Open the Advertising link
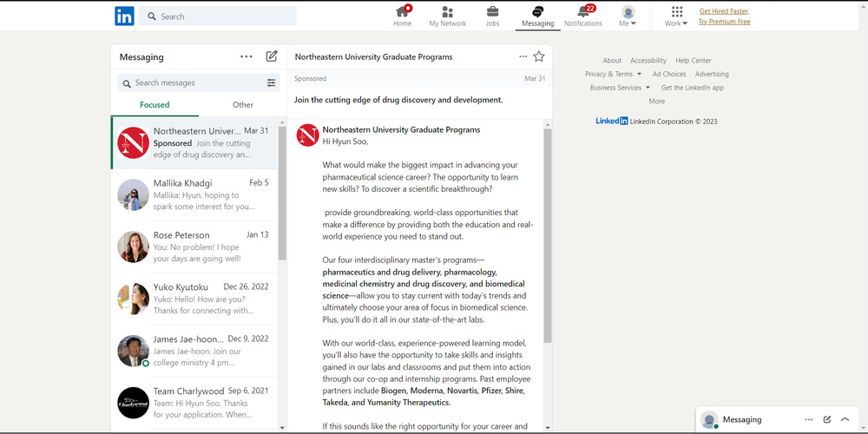Viewport: 868px width, 434px height. click(x=712, y=74)
